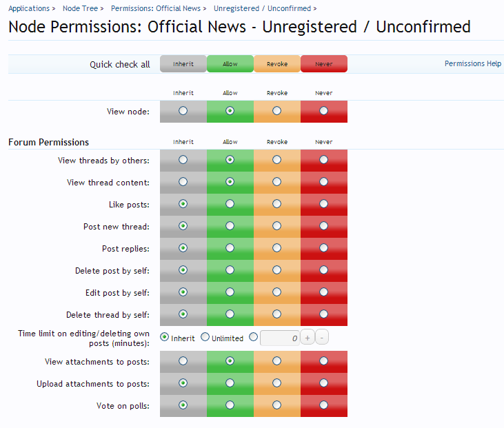This screenshot has width=504, height=428.
Task: Set Post new thread to Allow
Action: [x=230, y=226]
